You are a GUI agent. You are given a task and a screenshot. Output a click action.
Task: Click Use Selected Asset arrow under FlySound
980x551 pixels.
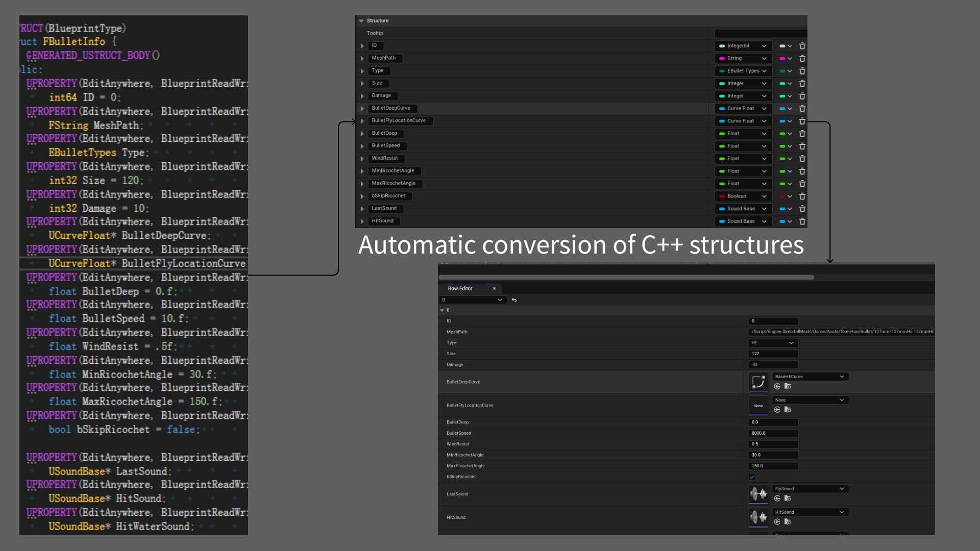(x=777, y=498)
